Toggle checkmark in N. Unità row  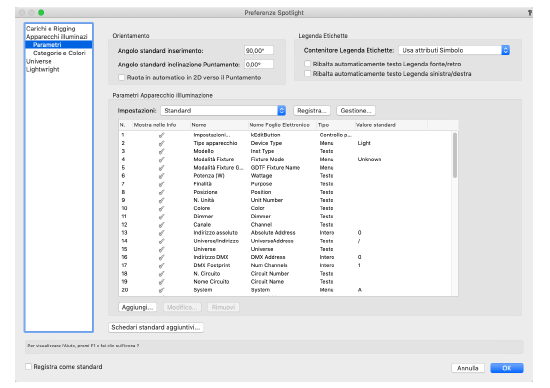tap(161, 200)
